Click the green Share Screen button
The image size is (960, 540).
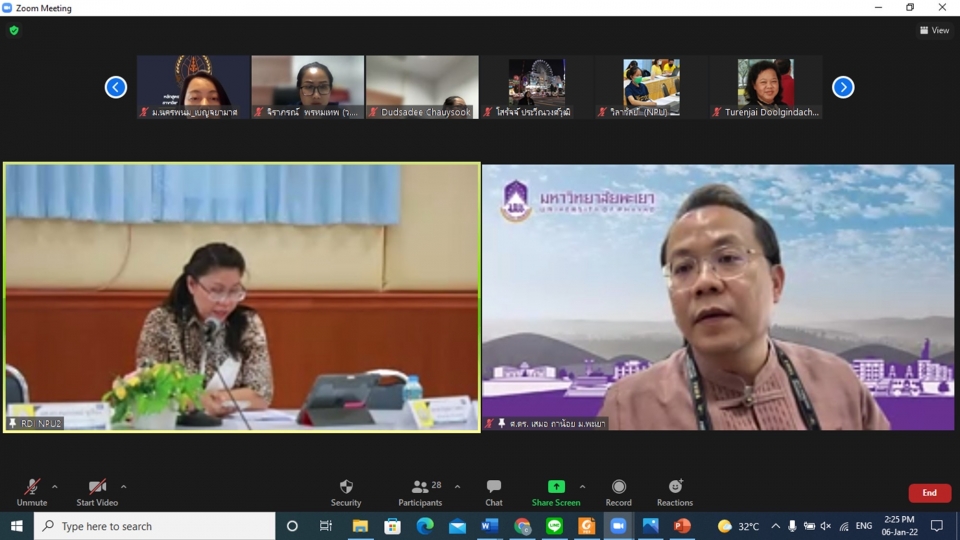[556, 492]
